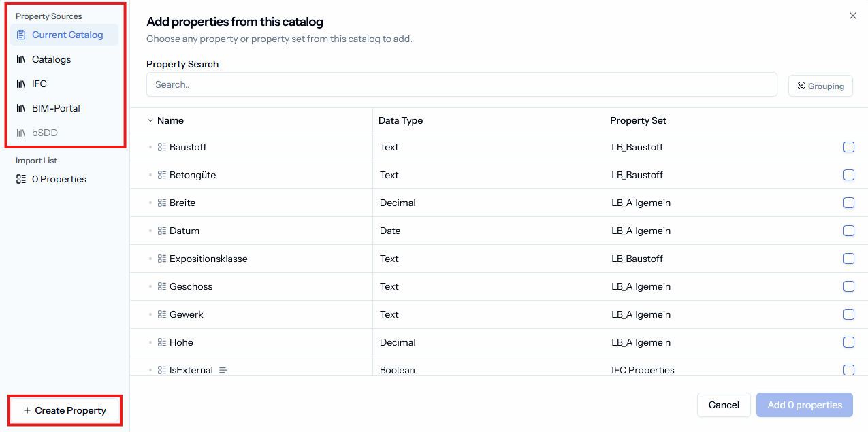Sort by the Data Type column header
The image size is (868, 432).
coord(400,120)
